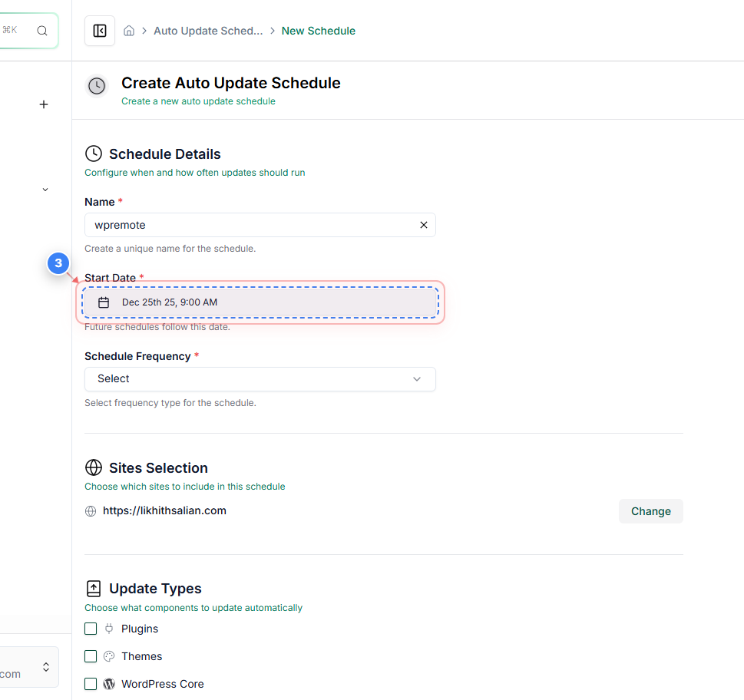The image size is (744, 700).
Task: Select the New Schedule breadcrumb item
Action: click(318, 30)
